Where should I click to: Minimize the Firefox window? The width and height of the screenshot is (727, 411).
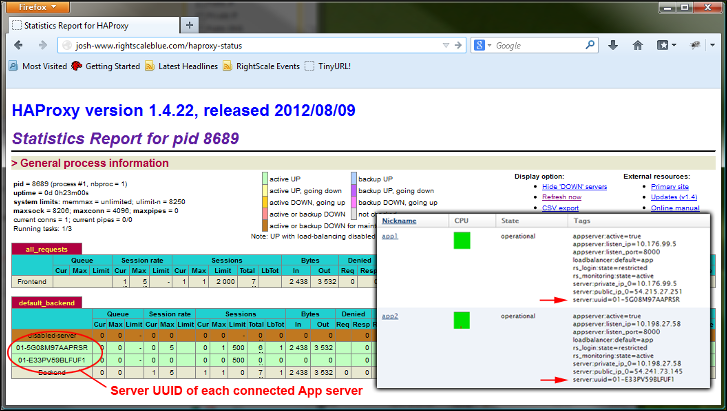point(668,7)
